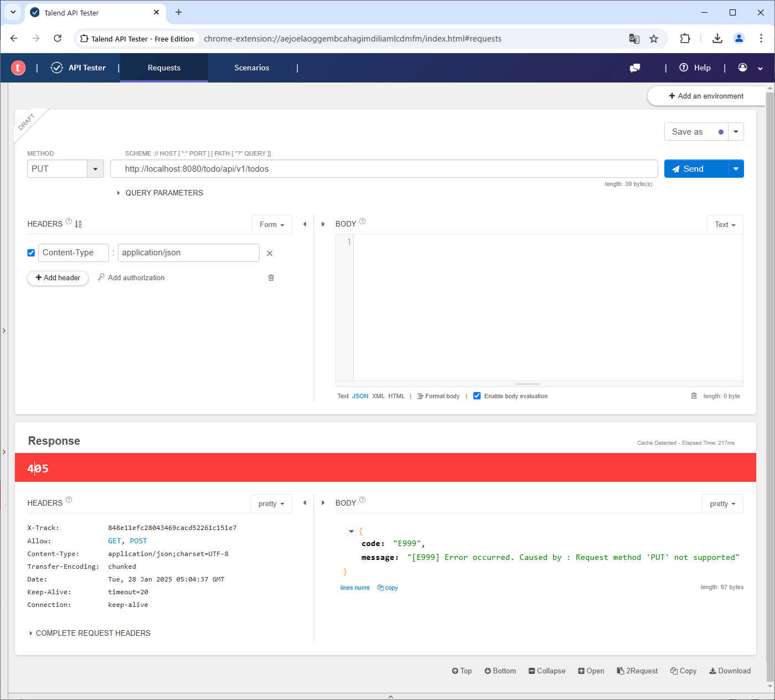
Task: Remove the Content-Type header row
Action: pyautogui.click(x=270, y=253)
